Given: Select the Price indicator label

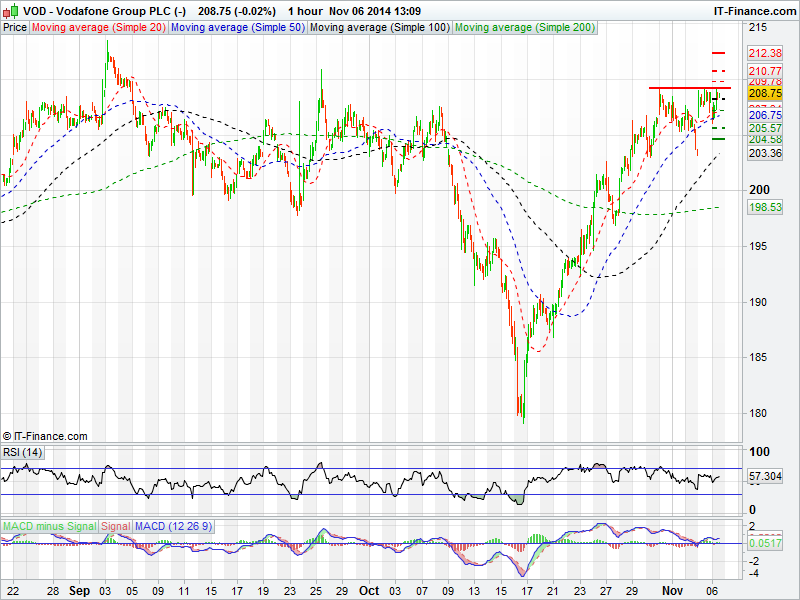Looking at the screenshot, I should [x=15, y=28].
